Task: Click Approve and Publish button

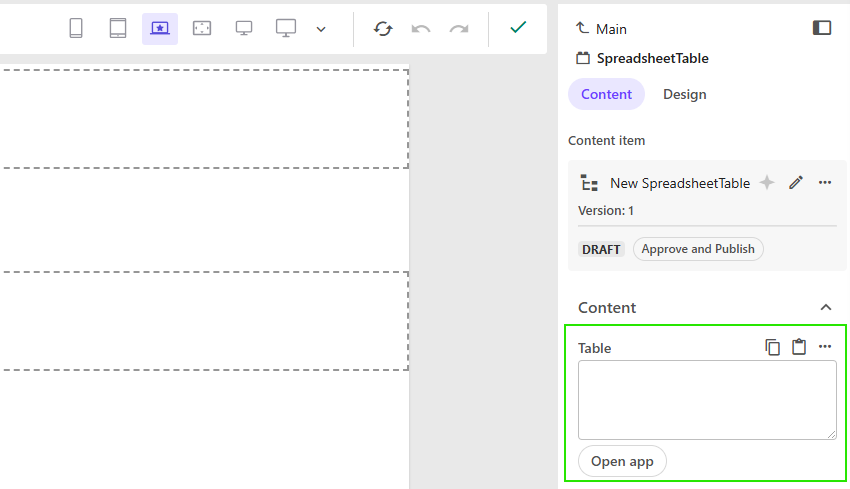Action: [698, 249]
